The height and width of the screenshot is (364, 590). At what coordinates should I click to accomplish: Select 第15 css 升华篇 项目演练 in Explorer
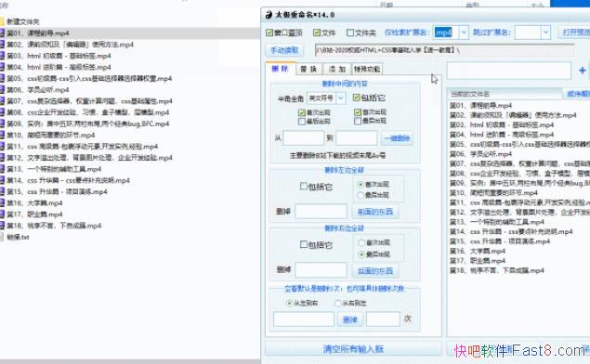coord(57,192)
